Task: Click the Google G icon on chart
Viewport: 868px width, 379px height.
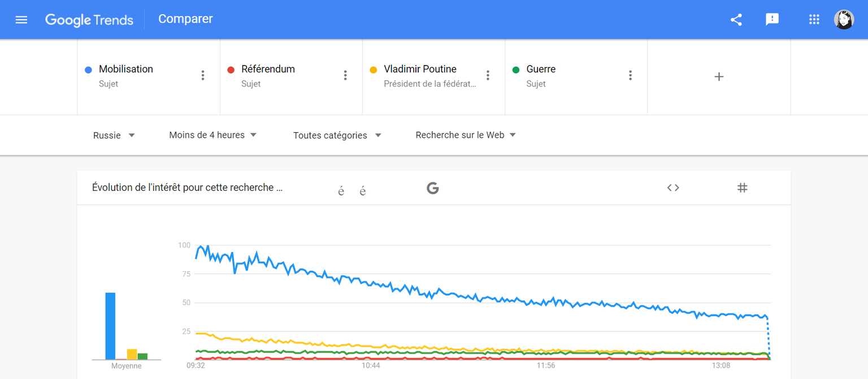Action: 433,188
